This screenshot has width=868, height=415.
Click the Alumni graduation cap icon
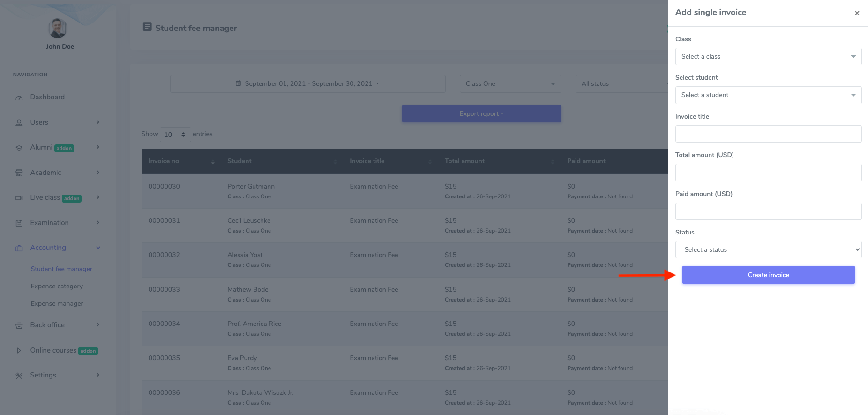(x=19, y=148)
